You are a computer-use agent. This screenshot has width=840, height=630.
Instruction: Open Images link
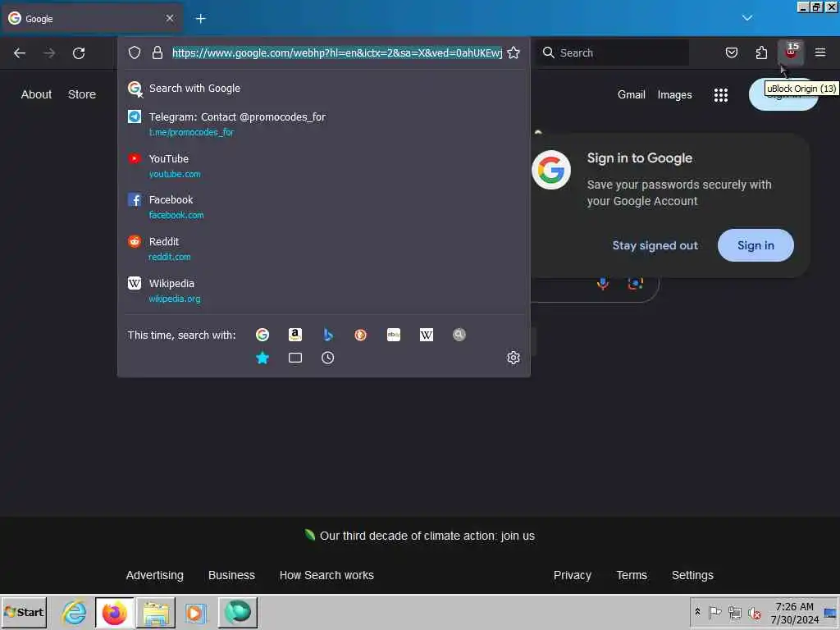click(674, 95)
